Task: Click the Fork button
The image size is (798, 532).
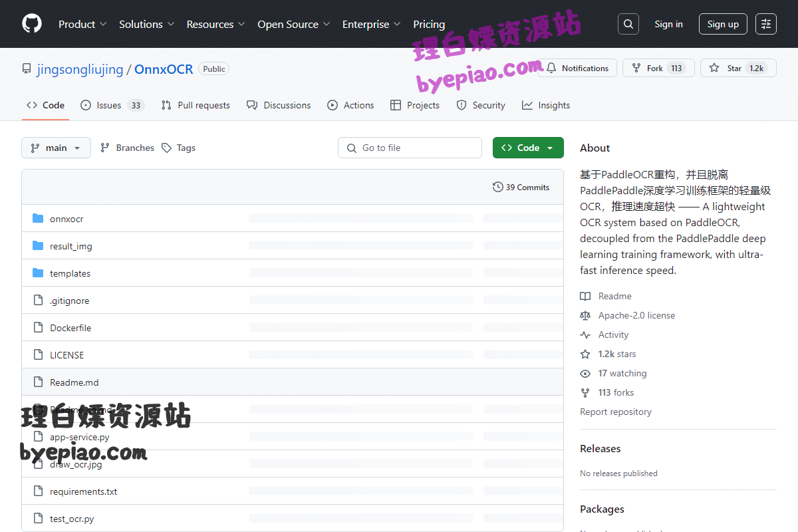Action: click(658, 68)
